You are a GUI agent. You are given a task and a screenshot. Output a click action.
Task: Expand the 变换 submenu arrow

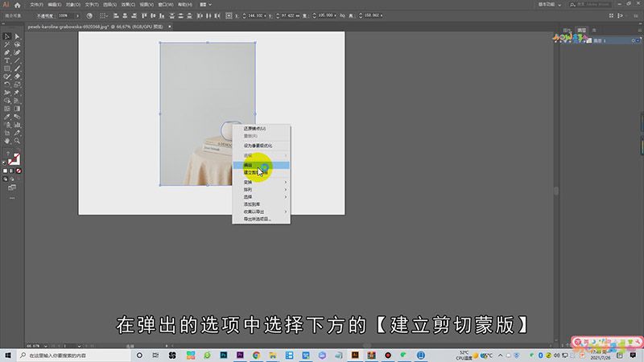pyautogui.click(x=286, y=183)
